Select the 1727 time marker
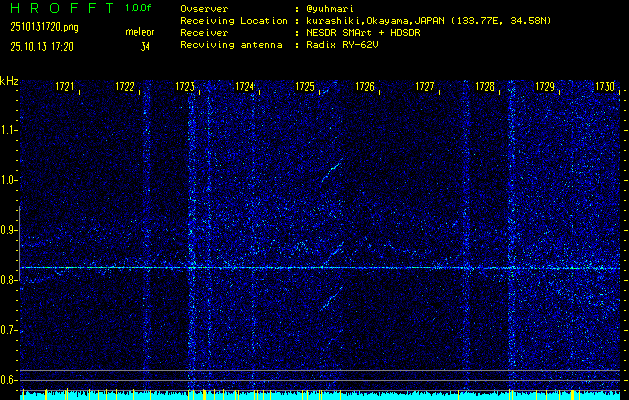Image resolution: width=629 pixels, height=400 pixels. (425, 86)
